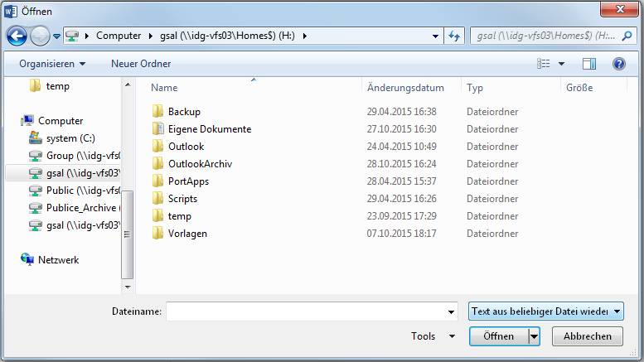The image size is (644, 362).
Task: Click the Netzwerk globe icon
Action: pos(27,259)
